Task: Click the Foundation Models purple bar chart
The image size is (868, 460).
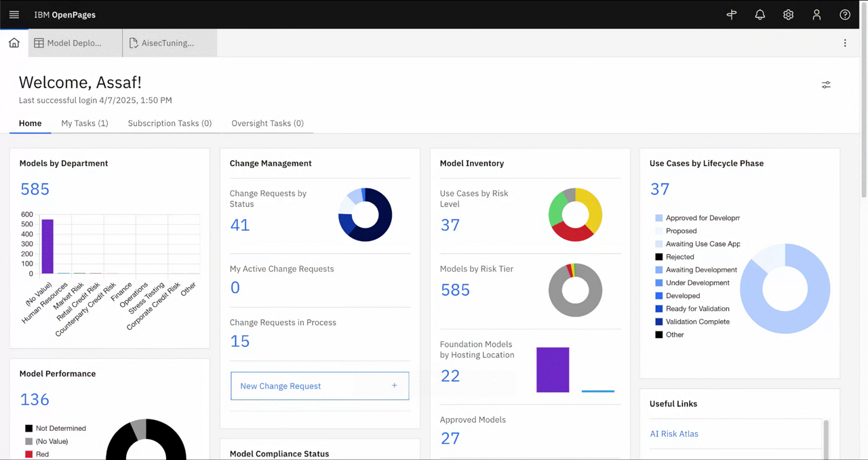Action: pyautogui.click(x=553, y=369)
